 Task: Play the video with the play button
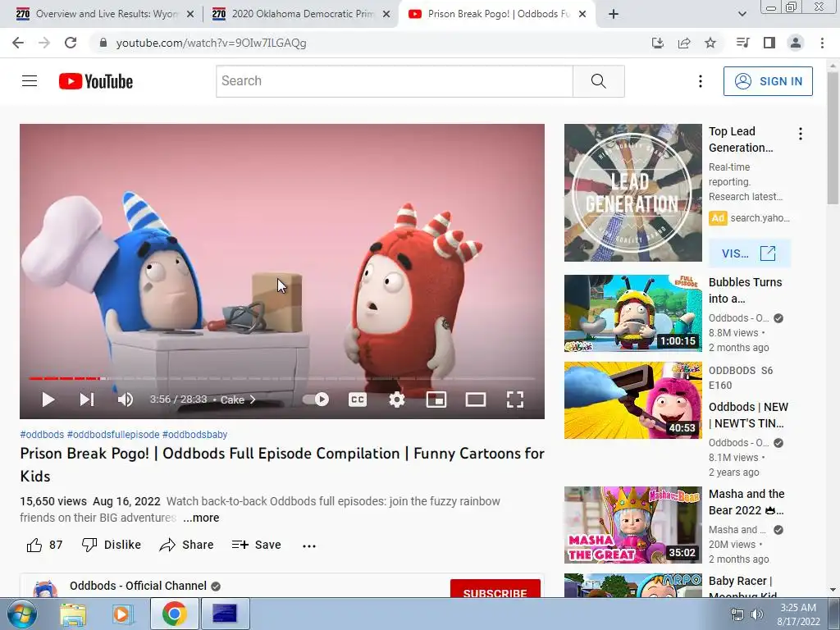[48, 399]
